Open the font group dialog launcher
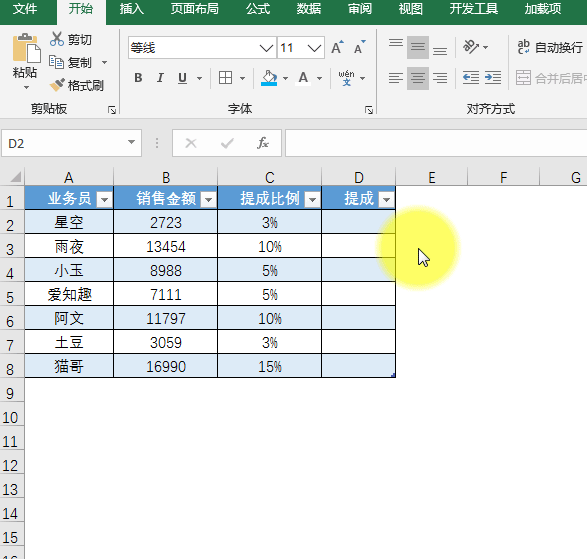The width and height of the screenshot is (587, 559). pyautogui.click(x=369, y=110)
